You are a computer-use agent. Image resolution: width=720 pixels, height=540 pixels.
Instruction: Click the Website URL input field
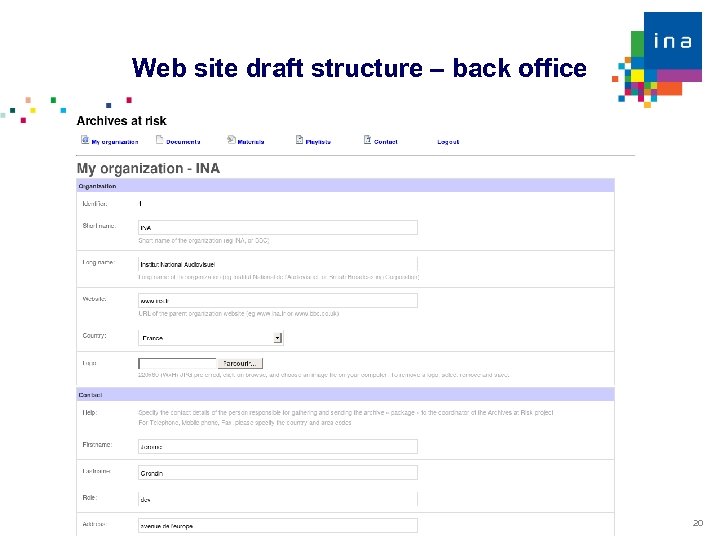278,300
